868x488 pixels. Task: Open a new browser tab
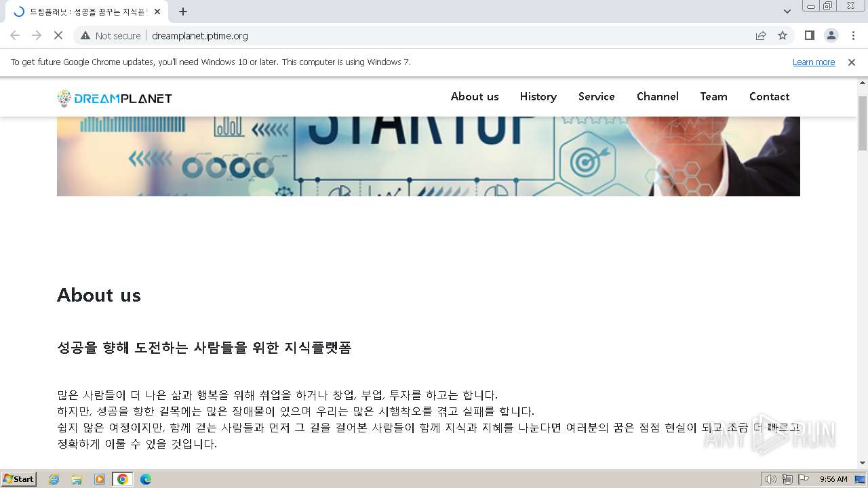click(183, 12)
